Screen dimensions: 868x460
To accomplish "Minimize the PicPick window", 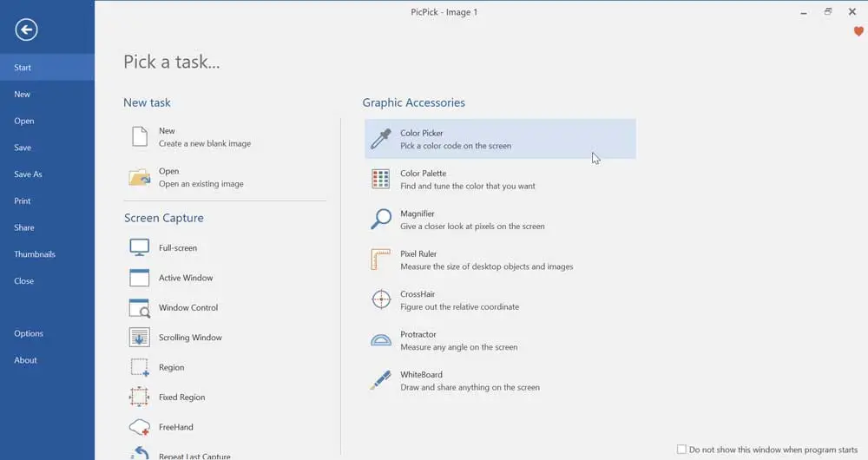I will (803, 12).
